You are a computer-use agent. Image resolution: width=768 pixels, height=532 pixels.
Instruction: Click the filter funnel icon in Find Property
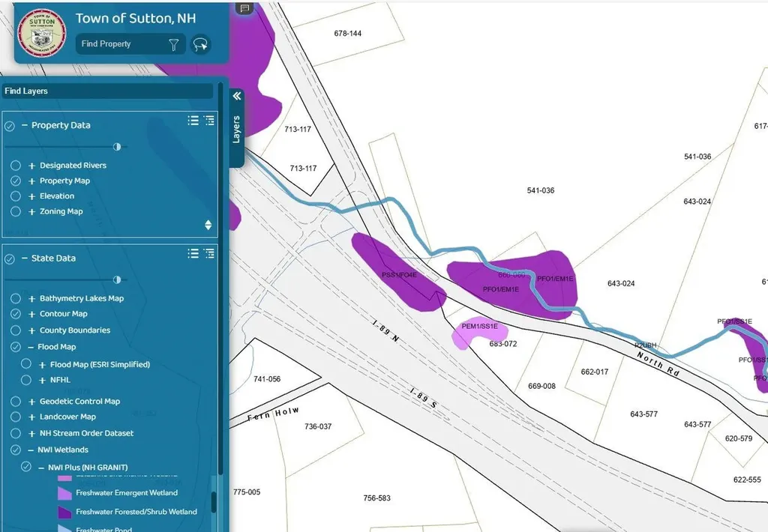pos(173,44)
